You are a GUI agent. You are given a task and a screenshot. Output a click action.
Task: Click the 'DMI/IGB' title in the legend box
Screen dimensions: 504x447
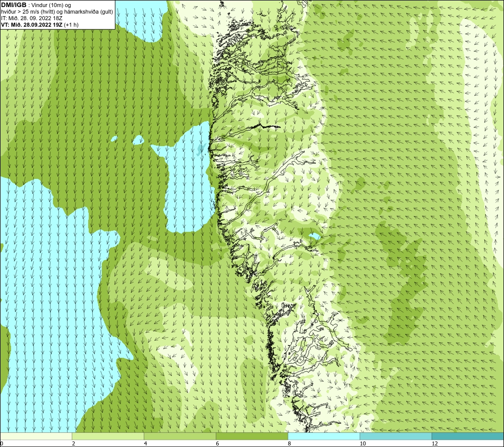pos(14,5)
